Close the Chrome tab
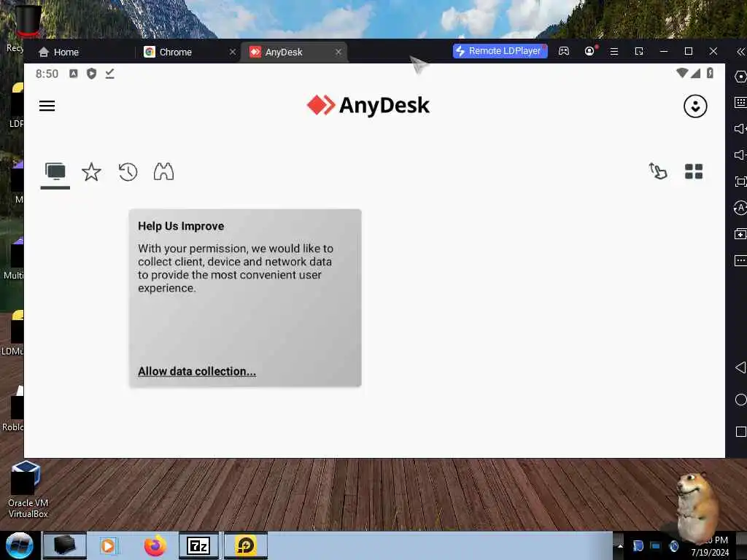The height and width of the screenshot is (560, 747). click(233, 52)
